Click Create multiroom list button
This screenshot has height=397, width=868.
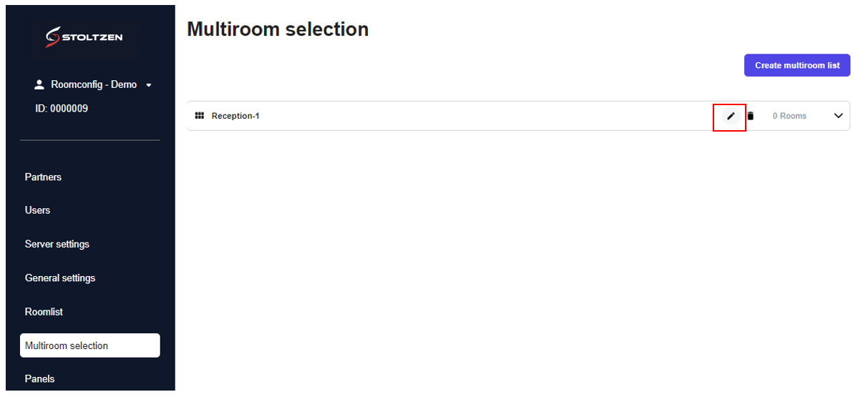(x=797, y=65)
